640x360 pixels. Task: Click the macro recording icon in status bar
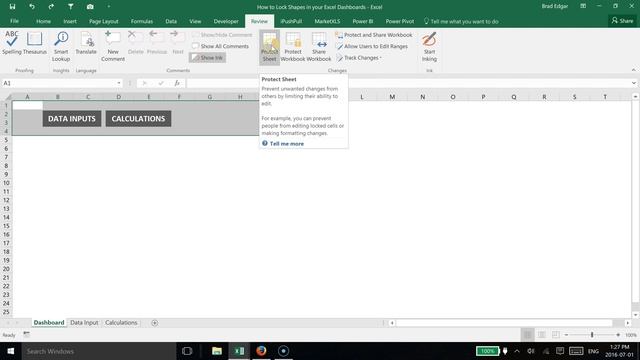[x=27, y=335]
